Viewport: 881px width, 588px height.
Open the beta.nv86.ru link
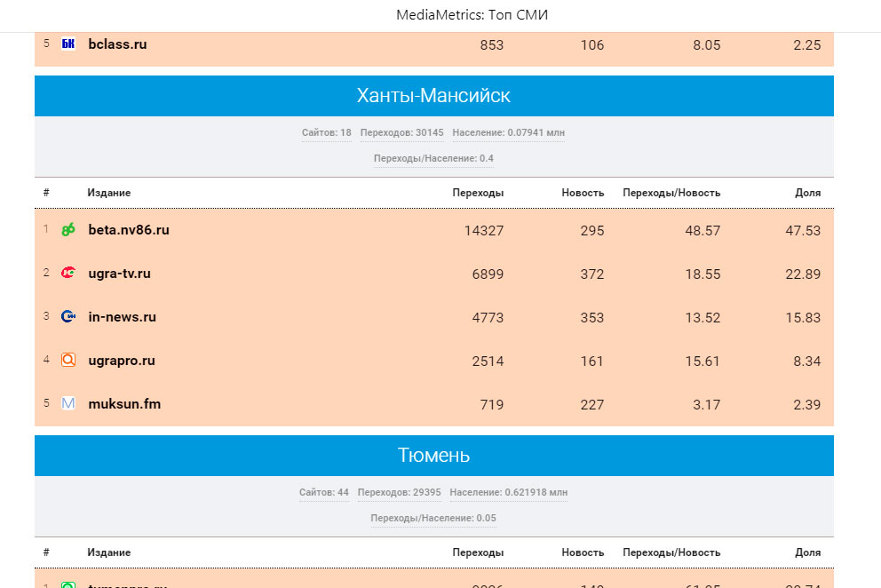[x=129, y=230]
